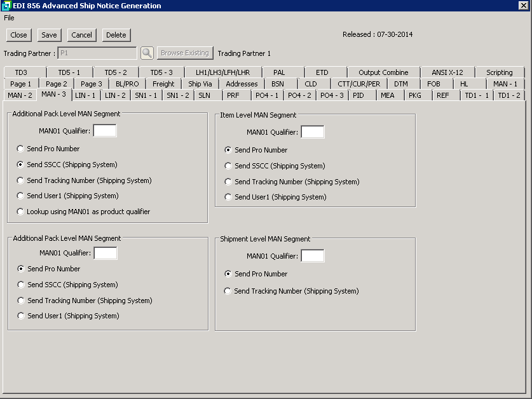Click the Delete button
This screenshot has width=532, height=399.
coord(116,35)
